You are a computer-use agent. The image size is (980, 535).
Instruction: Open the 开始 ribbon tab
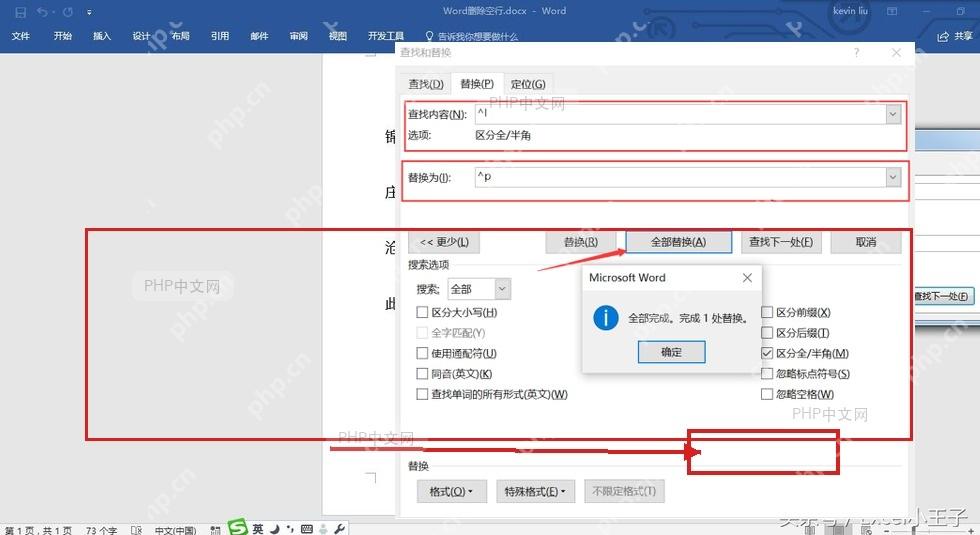point(62,36)
